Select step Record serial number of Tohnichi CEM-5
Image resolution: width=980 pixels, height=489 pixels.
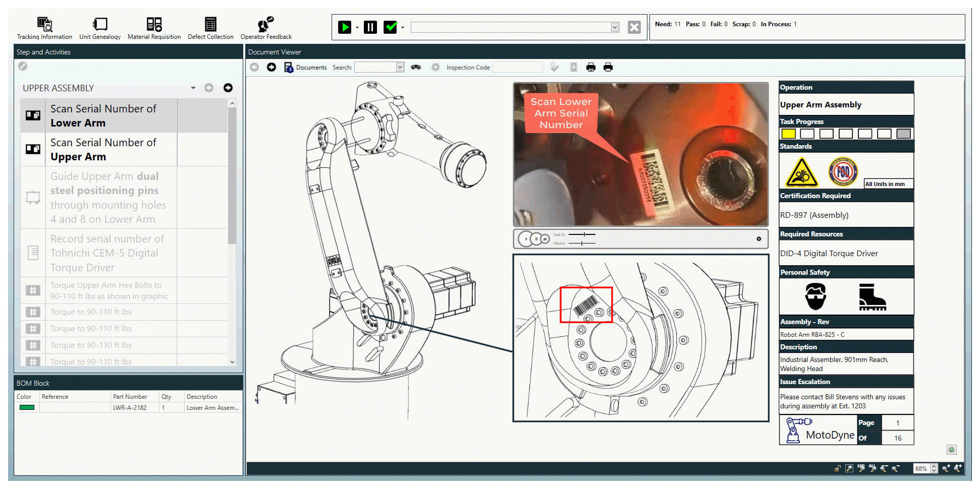coord(124,253)
